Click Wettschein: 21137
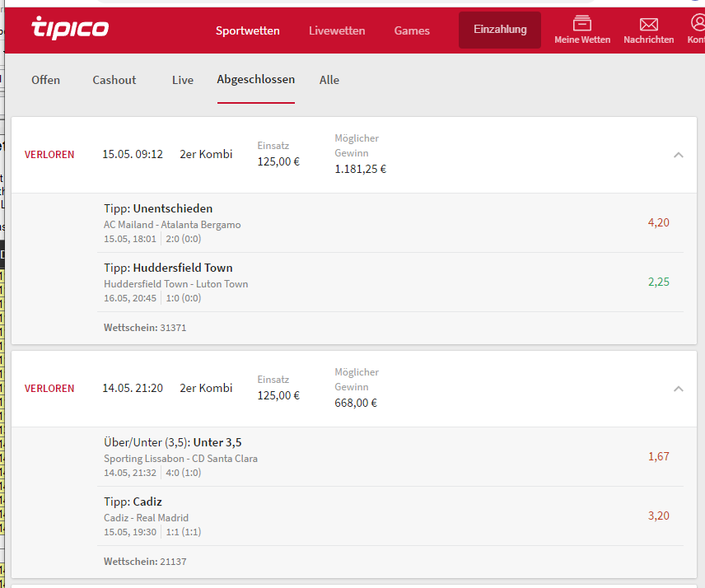 145,562
